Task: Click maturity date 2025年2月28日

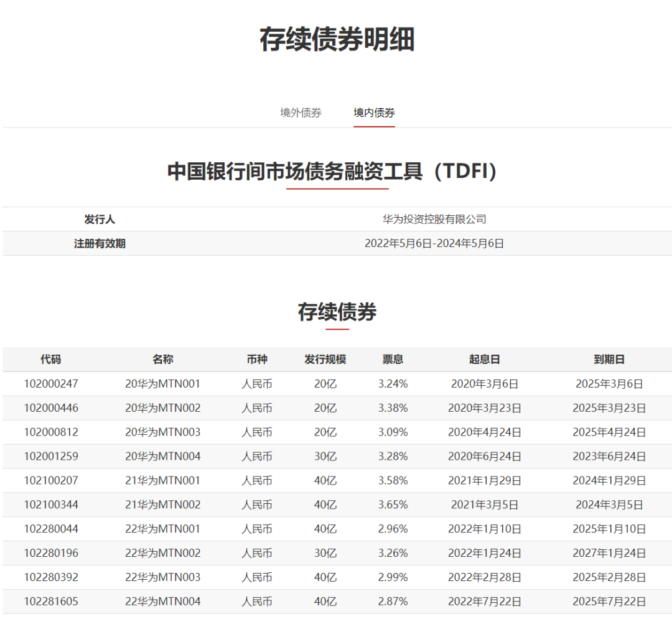Action: [609, 577]
